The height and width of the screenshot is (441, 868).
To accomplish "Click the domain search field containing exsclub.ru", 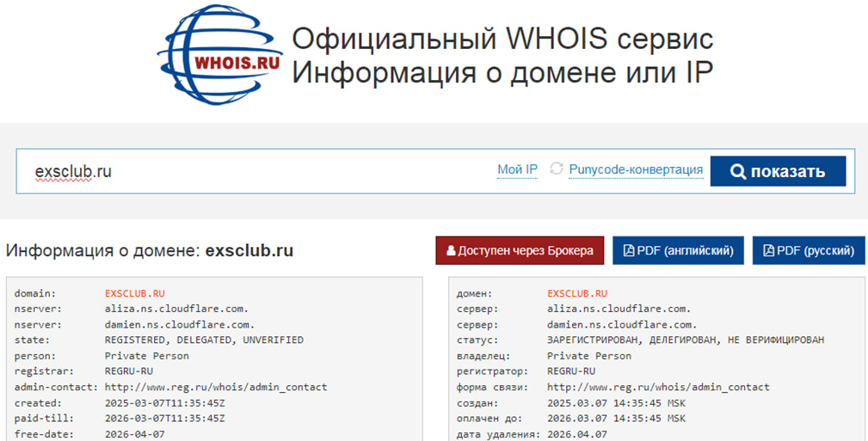I will pos(258,171).
